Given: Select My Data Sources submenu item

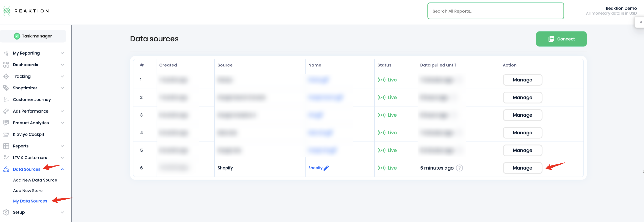Looking at the screenshot, I should (x=30, y=201).
